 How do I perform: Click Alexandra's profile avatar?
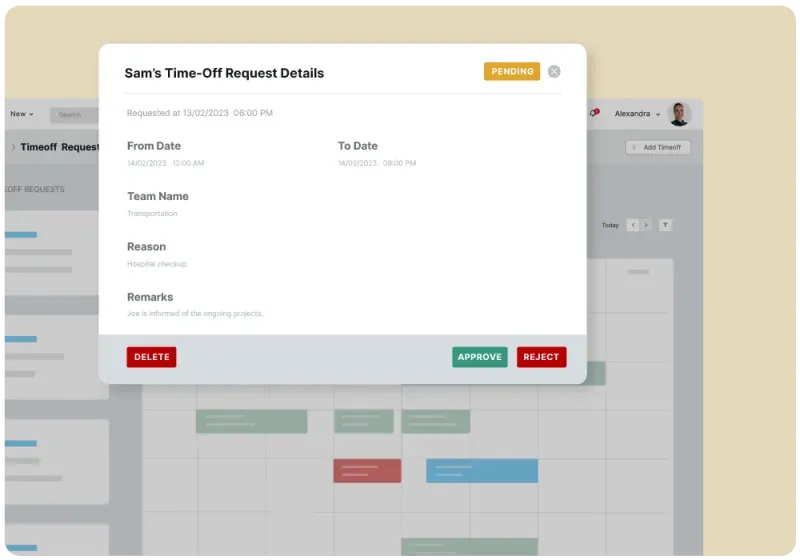coord(679,114)
